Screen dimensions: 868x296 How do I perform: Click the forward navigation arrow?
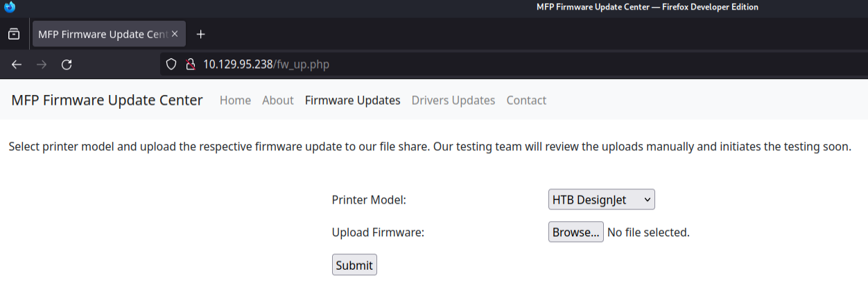[x=42, y=64]
